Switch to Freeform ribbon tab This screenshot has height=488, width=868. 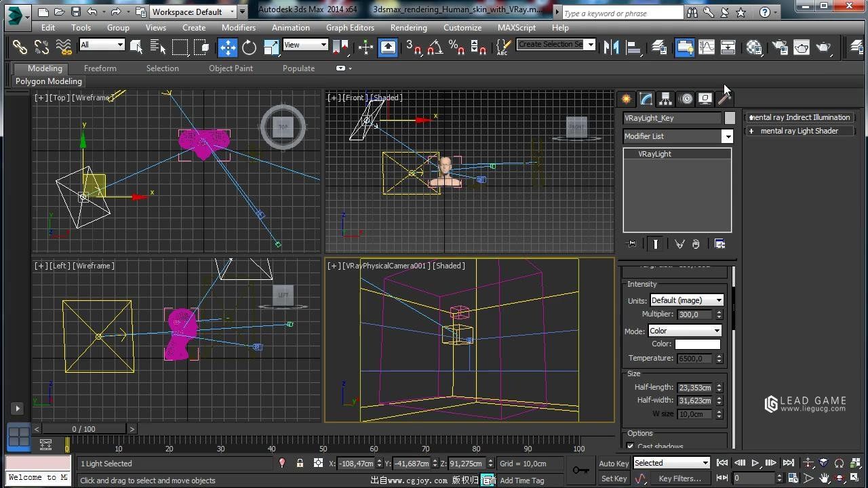pyautogui.click(x=100, y=68)
